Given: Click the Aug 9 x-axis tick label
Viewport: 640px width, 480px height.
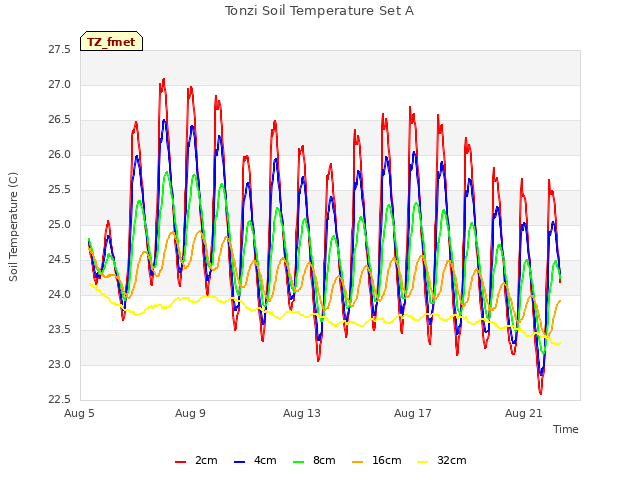Looking at the screenshot, I should (x=190, y=413).
